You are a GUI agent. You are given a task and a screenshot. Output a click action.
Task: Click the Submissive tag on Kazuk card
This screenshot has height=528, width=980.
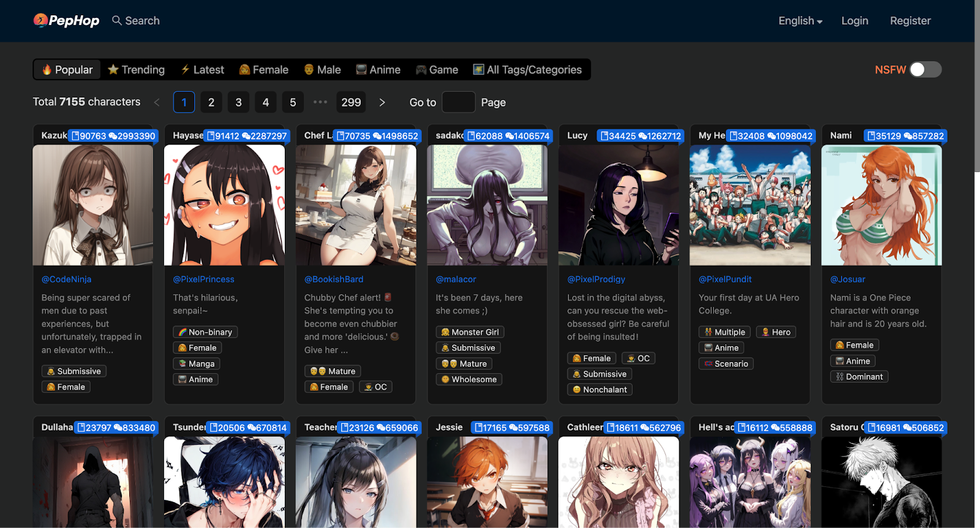click(73, 371)
